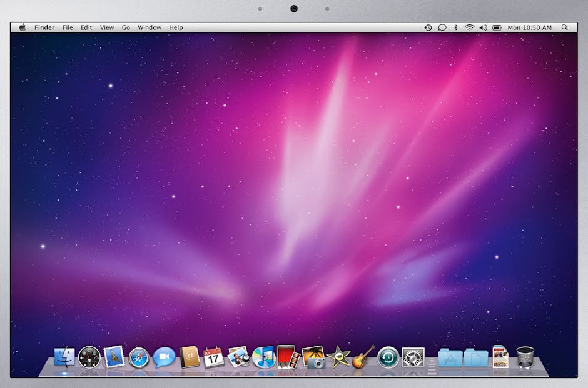Viewport: 588px width, 388px height.
Task: Launch GarageBand guitar icon
Action: (x=363, y=357)
